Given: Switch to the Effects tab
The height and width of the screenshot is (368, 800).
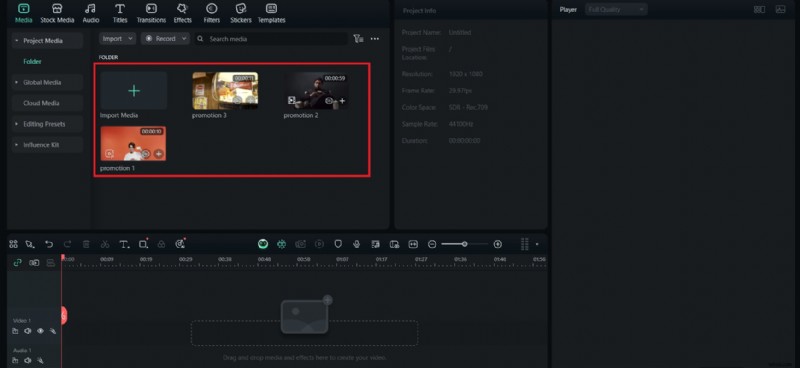Looking at the screenshot, I should [x=182, y=13].
